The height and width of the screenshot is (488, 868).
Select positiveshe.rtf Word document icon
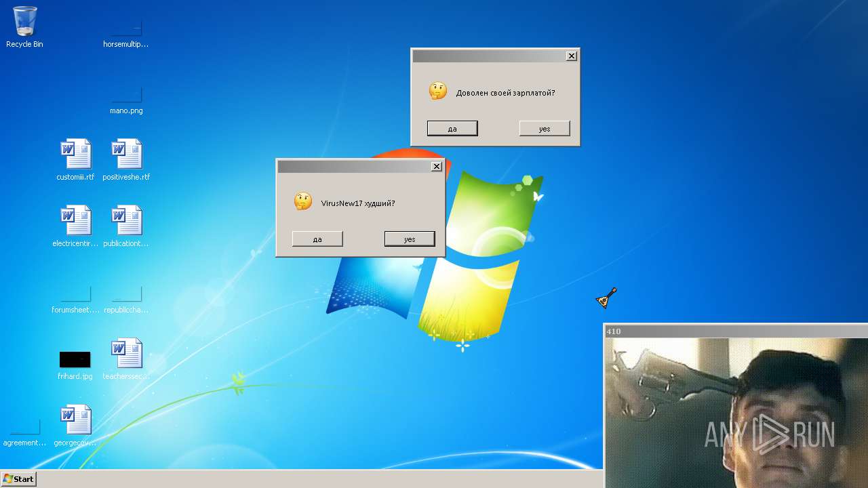pyautogui.click(x=126, y=160)
